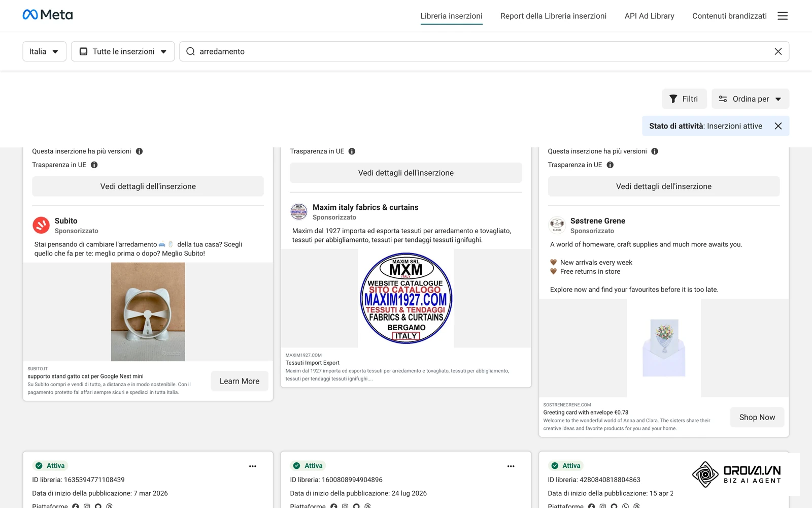812x508 pixels.
Task: Open Subito advertiser profile icon
Action: pos(41,225)
